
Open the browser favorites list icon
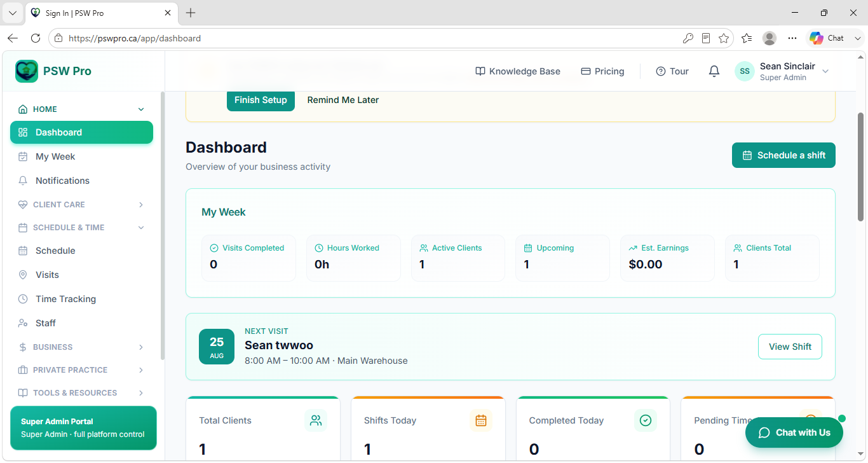pyautogui.click(x=747, y=38)
